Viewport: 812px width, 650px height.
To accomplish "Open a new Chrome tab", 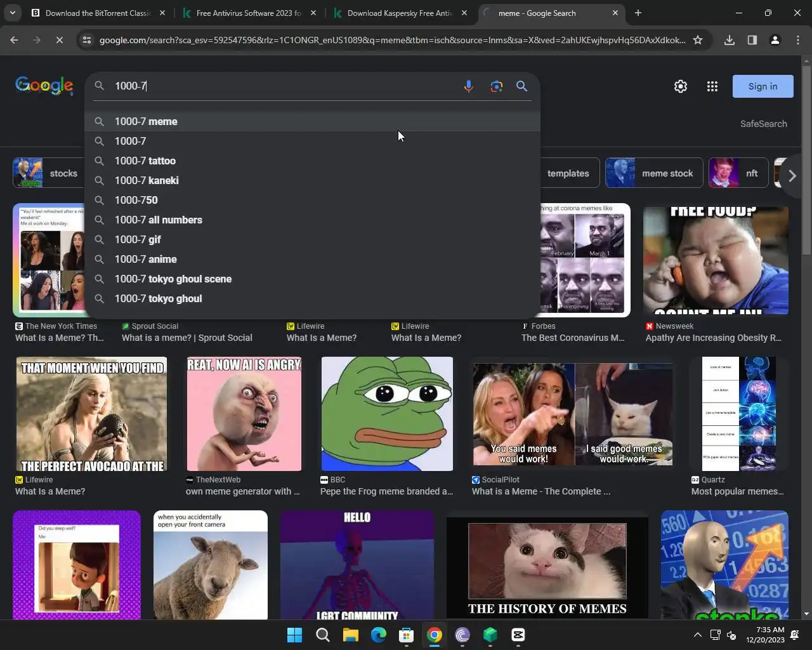I will coord(638,13).
